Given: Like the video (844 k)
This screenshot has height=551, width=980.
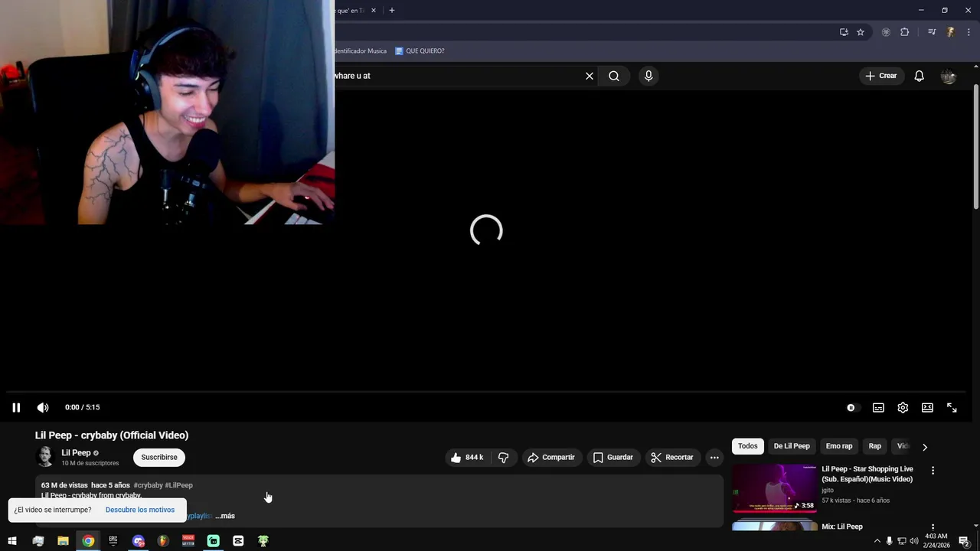Looking at the screenshot, I should click(x=467, y=458).
